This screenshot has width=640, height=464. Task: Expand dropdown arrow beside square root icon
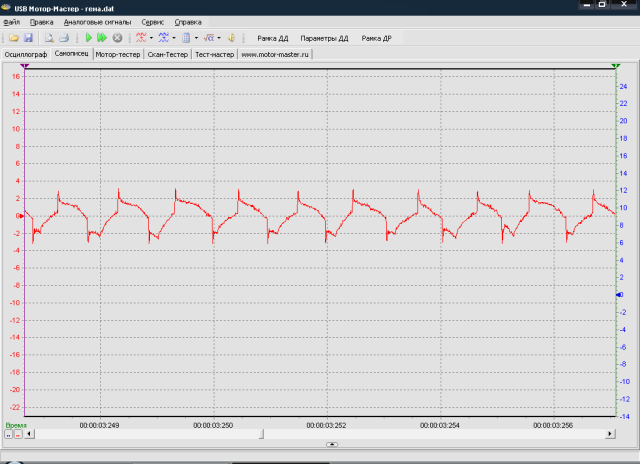click(219, 38)
